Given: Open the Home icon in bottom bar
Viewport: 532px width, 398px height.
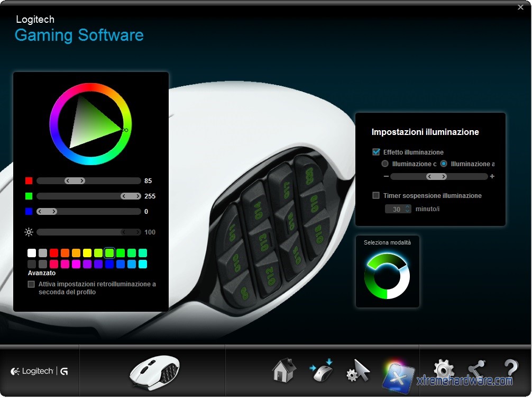Looking at the screenshot, I should pos(284,370).
